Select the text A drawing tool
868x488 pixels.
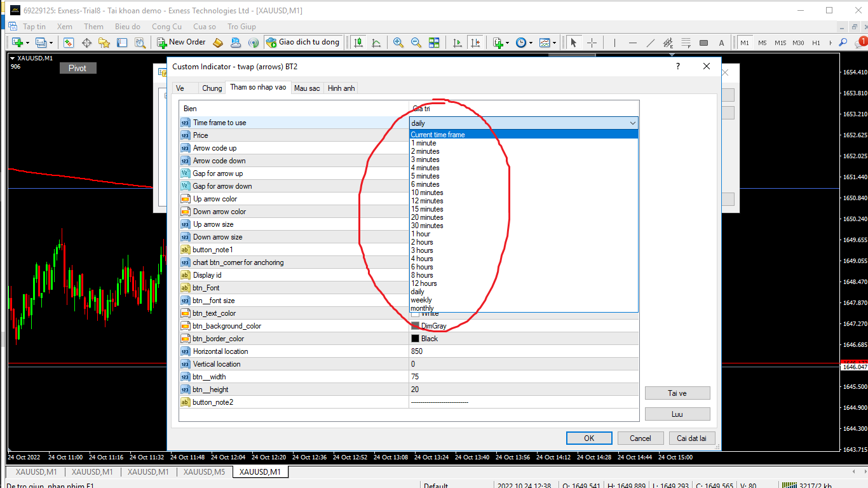tap(721, 43)
